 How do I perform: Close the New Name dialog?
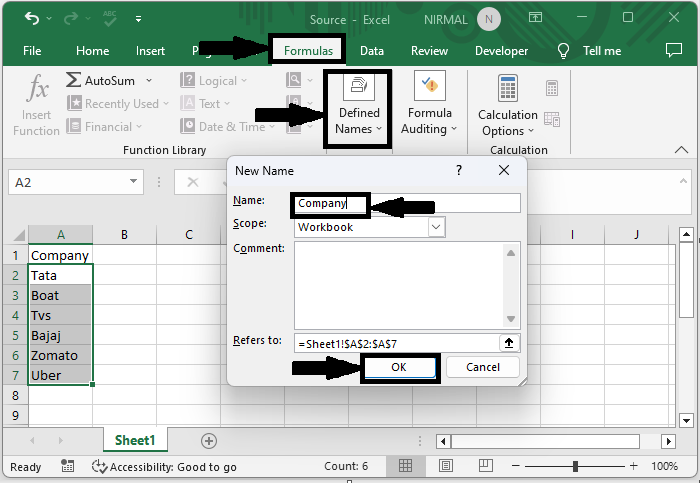click(x=504, y=170)
